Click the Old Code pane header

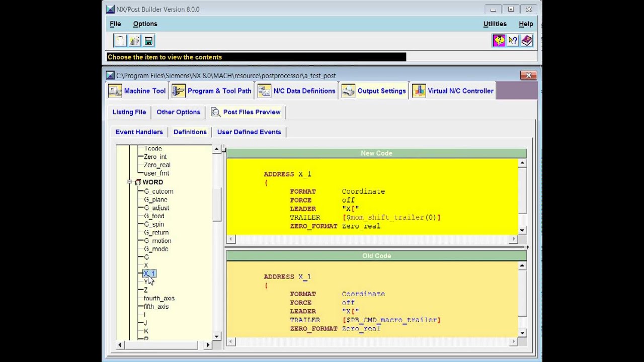coord(376,256)
